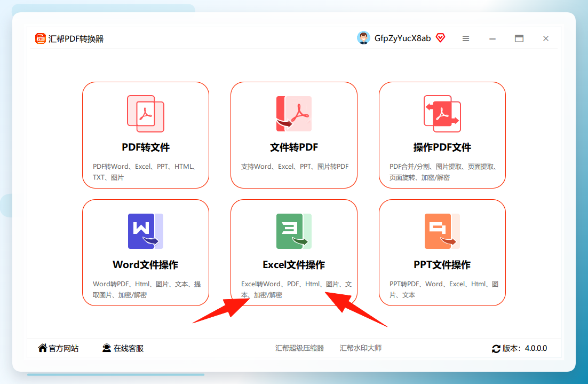Image resolution: width=588 pixels, height=384 pixels.
Task: Open the hamburger menu in title bar
Action: [x=466, y=38]
